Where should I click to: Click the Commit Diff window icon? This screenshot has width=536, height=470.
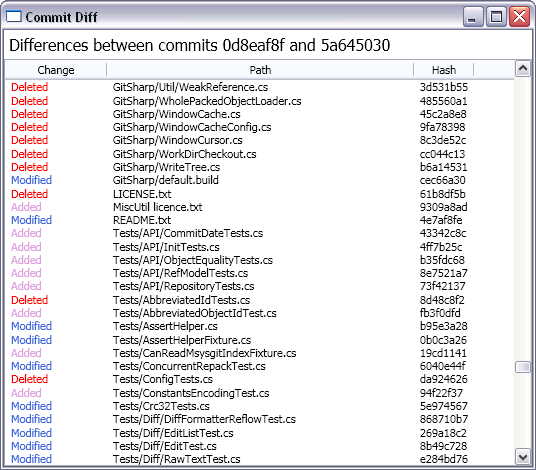coord(14,16)
